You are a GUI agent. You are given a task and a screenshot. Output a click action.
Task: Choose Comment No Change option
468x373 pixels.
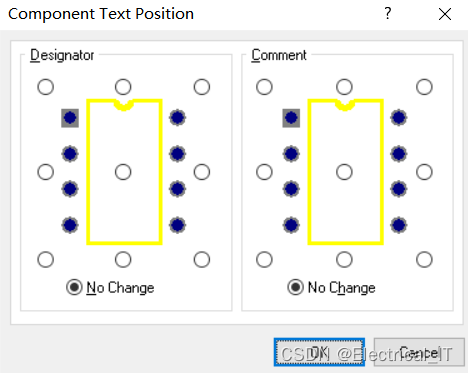332,287
